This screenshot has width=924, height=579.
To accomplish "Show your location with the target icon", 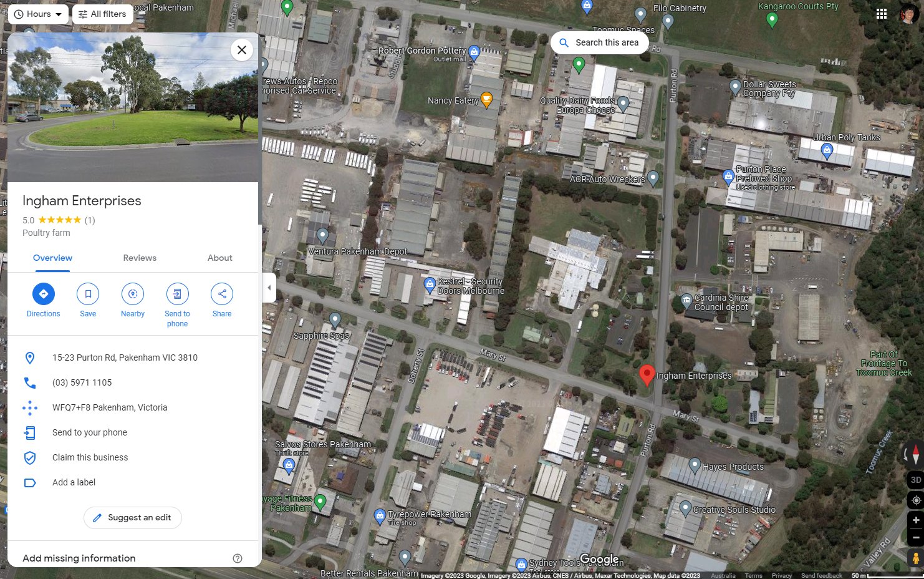I will pyautogui.click(x=916, y=500).
